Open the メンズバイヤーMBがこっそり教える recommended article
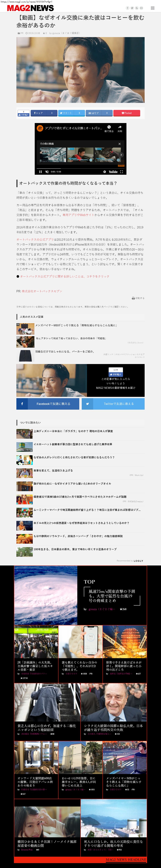 [x=76, y=325]
